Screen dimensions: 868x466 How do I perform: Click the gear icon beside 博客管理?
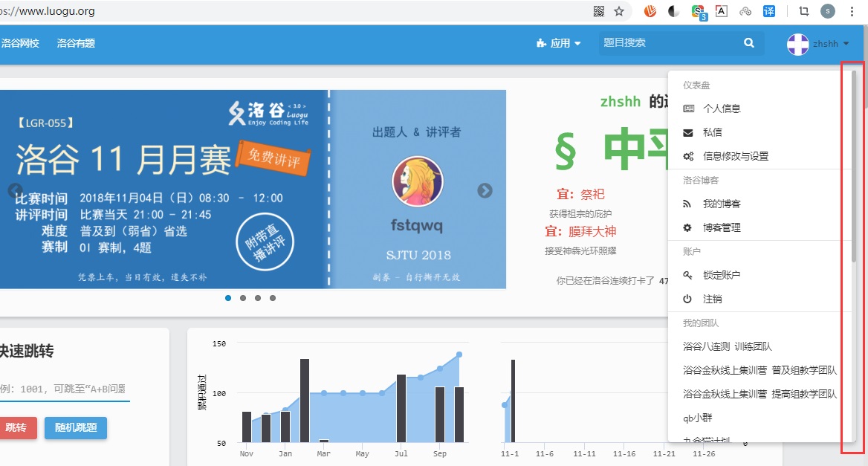pos(687,227)
